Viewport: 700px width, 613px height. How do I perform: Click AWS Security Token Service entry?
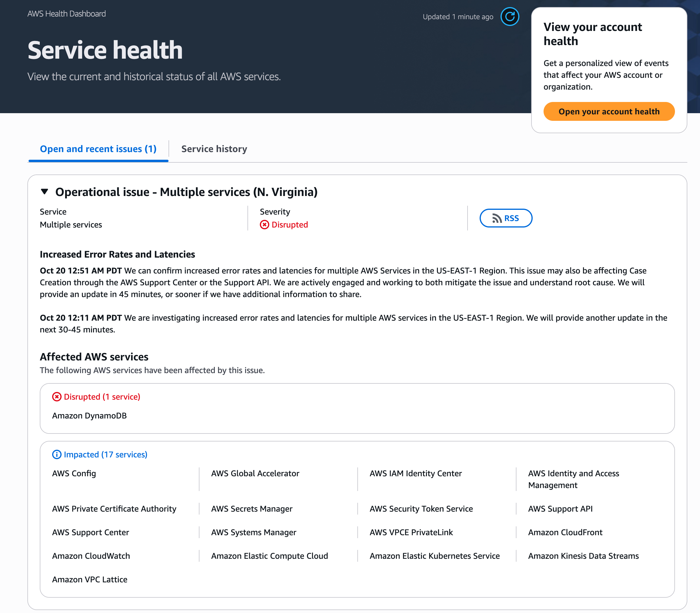[x=421, y=509]
